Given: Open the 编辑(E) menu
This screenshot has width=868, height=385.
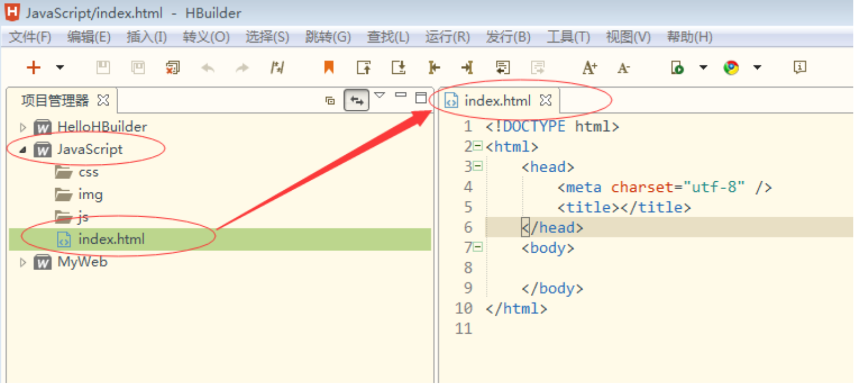Looking at the screenshot, I should (89, 37).
